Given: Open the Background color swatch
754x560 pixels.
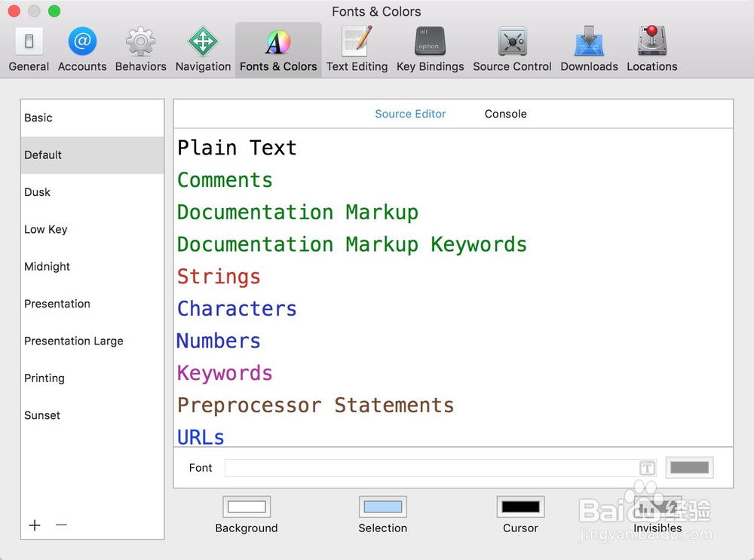Looking at the screenshot, I should (247, 506).
